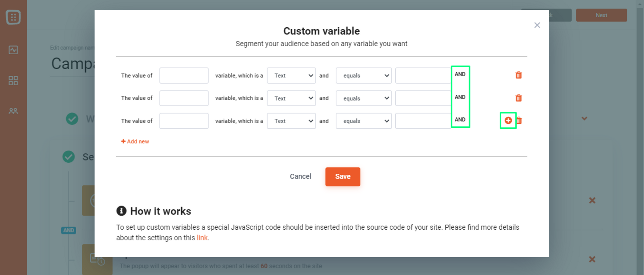Open the app logo in sidebar
The width and height of the screenshot is (644, 275).
click(13, 17)
